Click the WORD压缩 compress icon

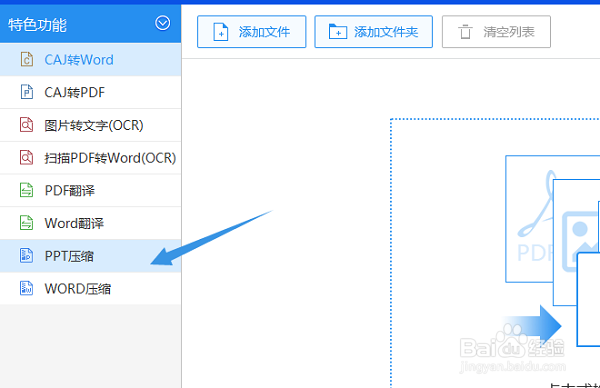tap(26, 289)
